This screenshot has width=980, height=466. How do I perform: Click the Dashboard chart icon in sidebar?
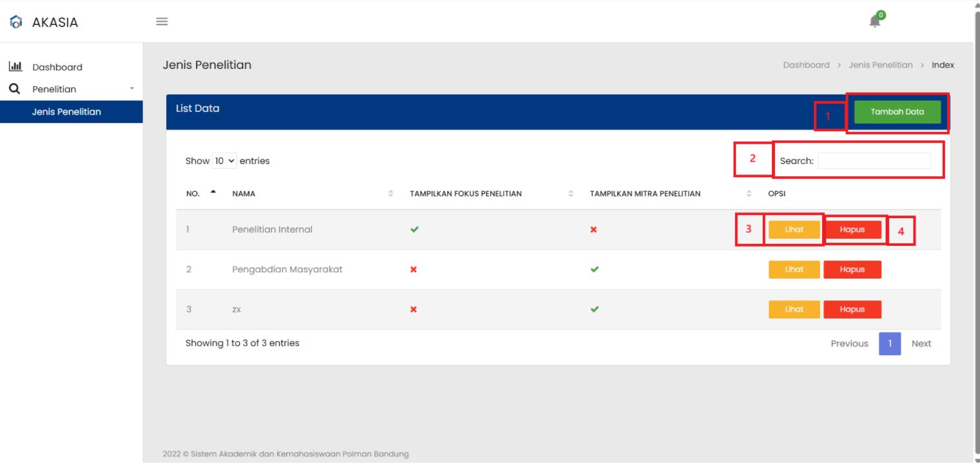pyautogui.click(x=15, y=67)
